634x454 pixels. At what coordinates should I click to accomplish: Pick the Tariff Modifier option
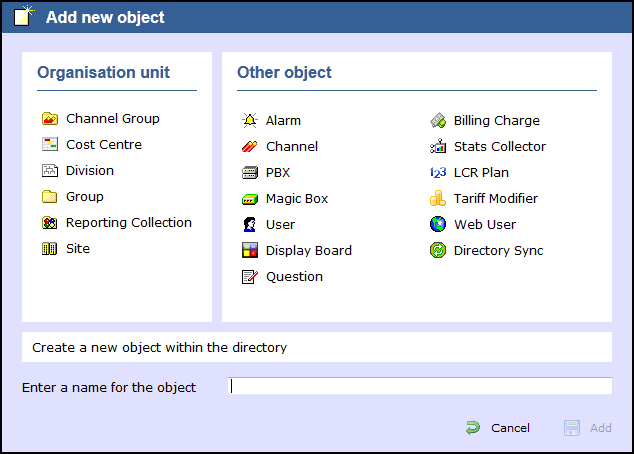[x=495, y=199]
